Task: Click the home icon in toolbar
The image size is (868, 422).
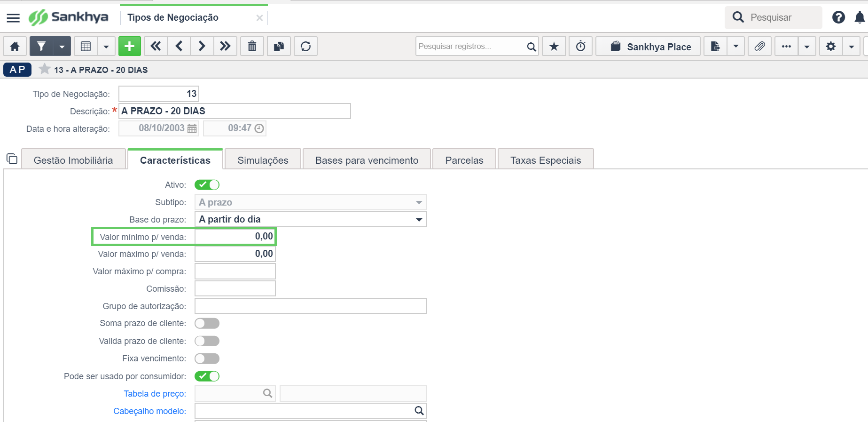Action: [x=15, y=46]
